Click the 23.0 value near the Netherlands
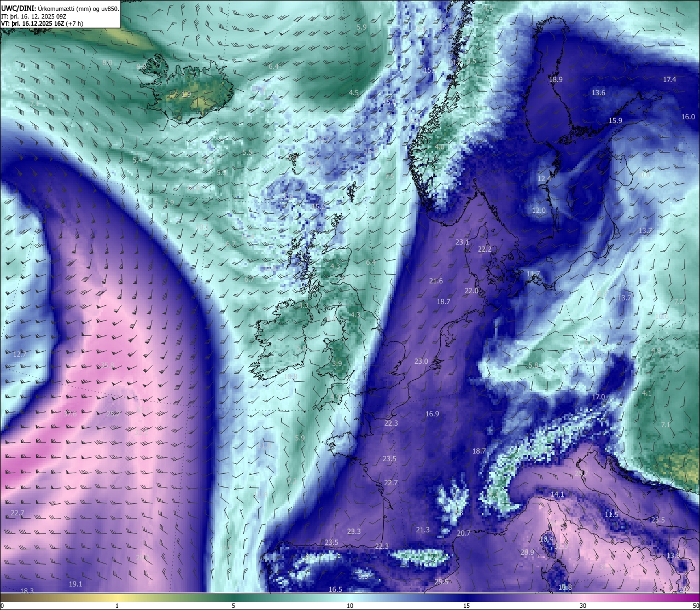The image size is (700, 610). (x=421, y=361)
